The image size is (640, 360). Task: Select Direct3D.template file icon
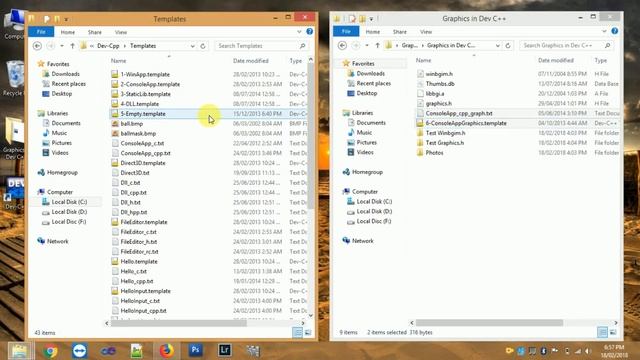point(115,163)
